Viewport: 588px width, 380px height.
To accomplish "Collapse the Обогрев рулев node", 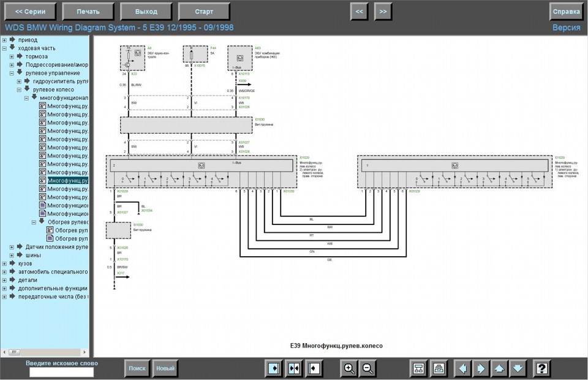I will click(34, 222).
